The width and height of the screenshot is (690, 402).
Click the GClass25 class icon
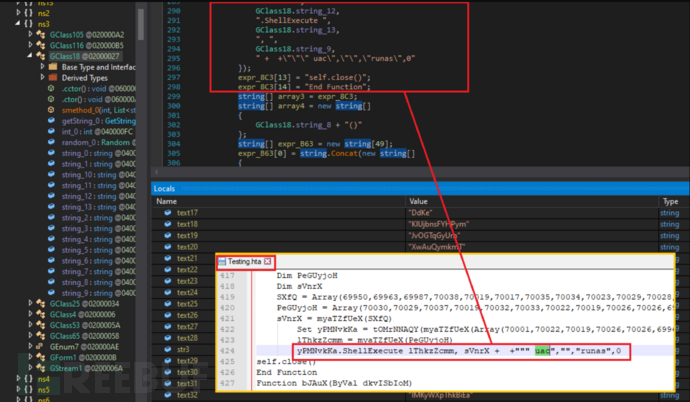(x=41, y=303)
